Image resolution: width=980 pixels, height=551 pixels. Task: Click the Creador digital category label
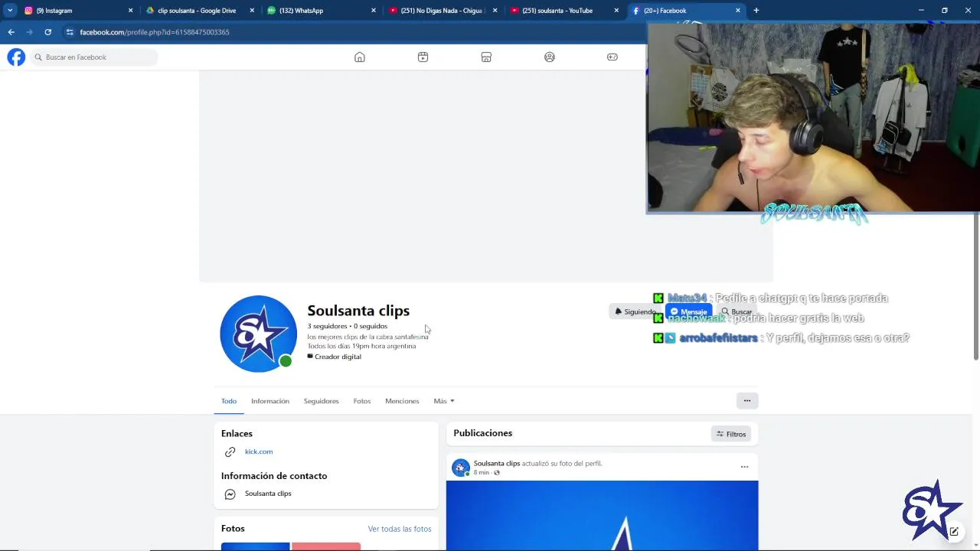tap(338, 357)
